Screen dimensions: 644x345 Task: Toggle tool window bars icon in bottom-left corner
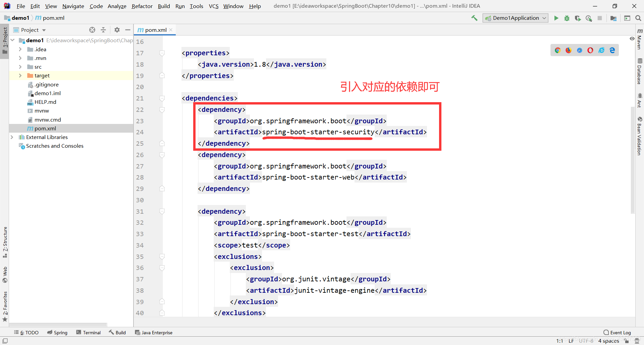click(x=5, y=341)
